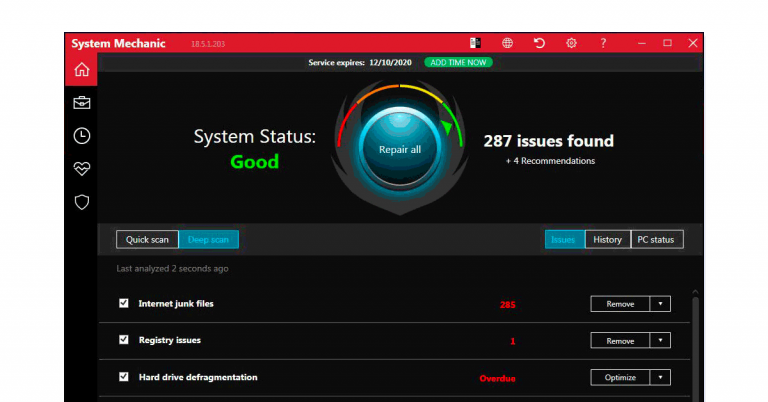768x402 pixels.
Task: Open the Home dashboard sidebar icon
Action: point(82,70)
